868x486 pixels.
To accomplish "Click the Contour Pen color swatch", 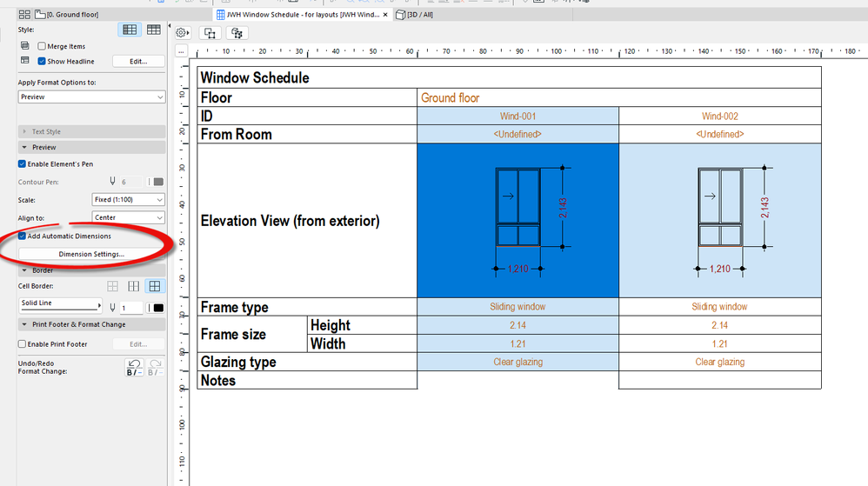I will pyautogui.click(x=157, y=182).
